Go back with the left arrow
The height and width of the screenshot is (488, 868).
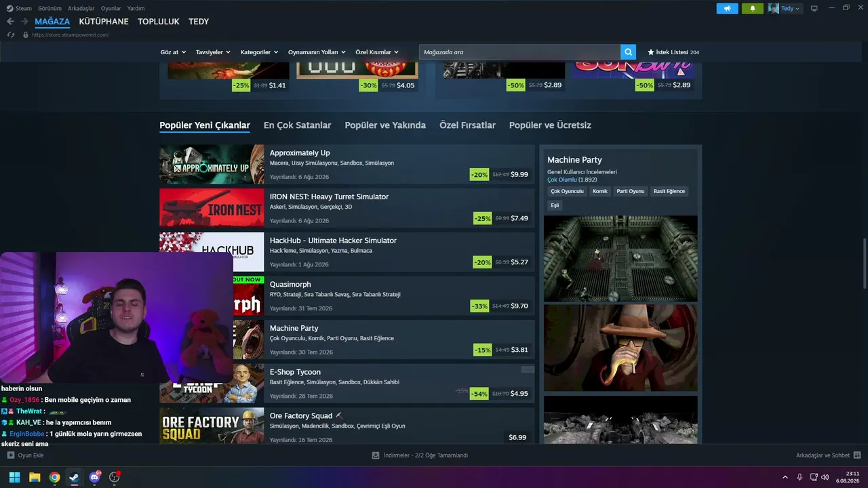pyautogui.click(x=10, y=22)
